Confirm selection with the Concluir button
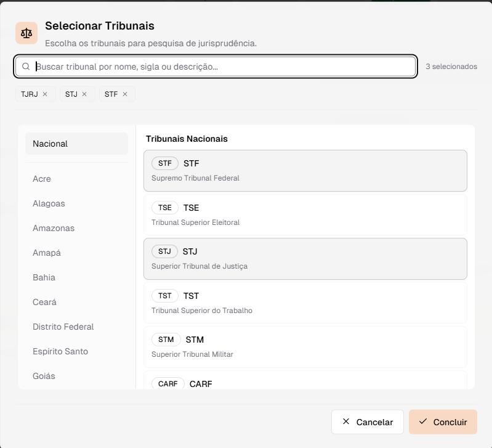492x448 pixels. [443, 422]
